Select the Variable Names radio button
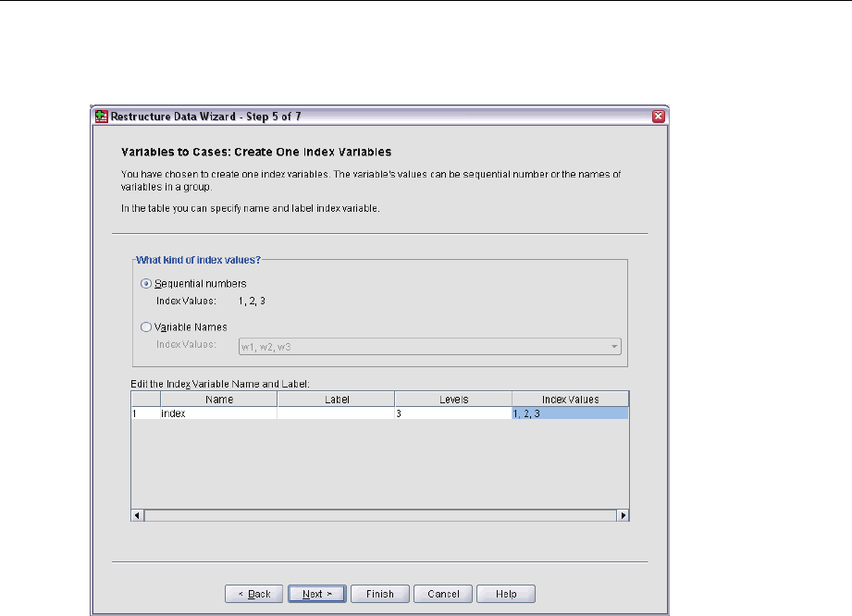Image resolution: width=852 pixels, height=616 pixels. [x=145, y=327]
